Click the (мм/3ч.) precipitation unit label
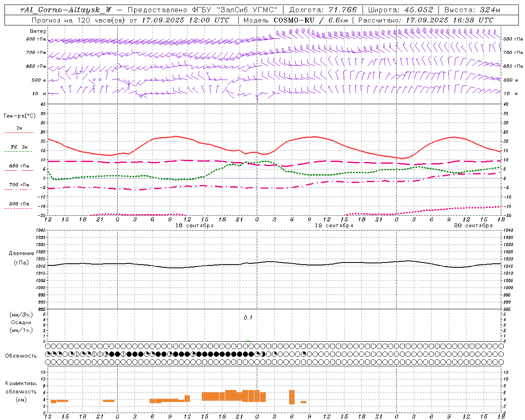This screenshot has width=525, height=420. click(x=21, y=315)
